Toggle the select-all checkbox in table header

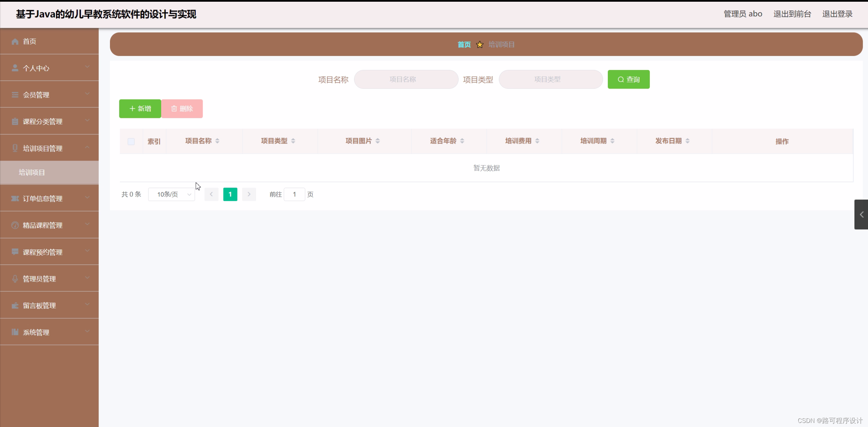131,142
